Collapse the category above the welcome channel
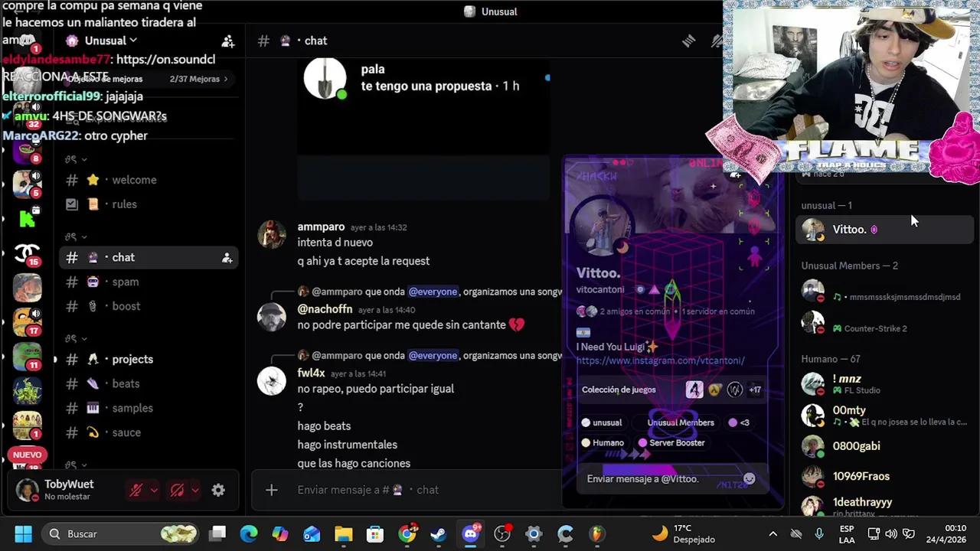 pos(76,159)
